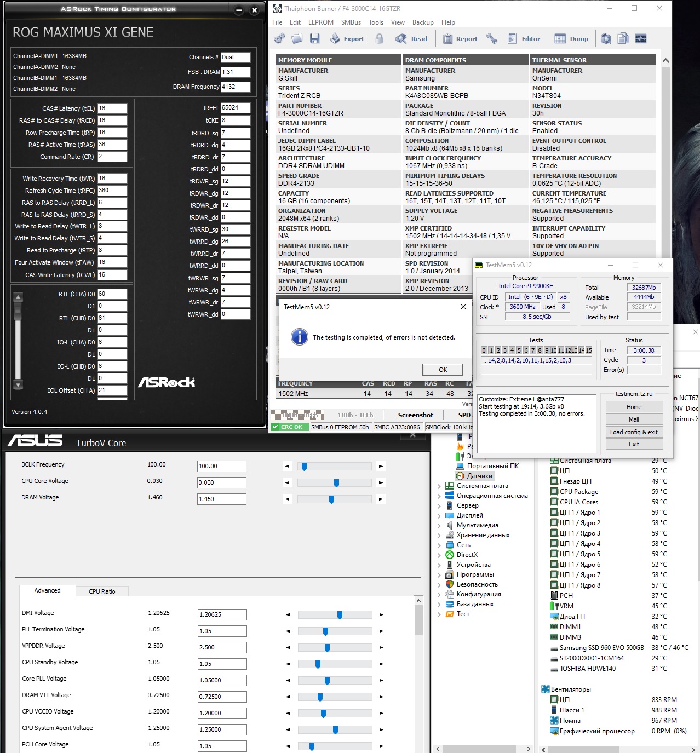Increase CPU VCCIO Voltage with right arrow
Viewport: 700px width, 753px height.
381,713
